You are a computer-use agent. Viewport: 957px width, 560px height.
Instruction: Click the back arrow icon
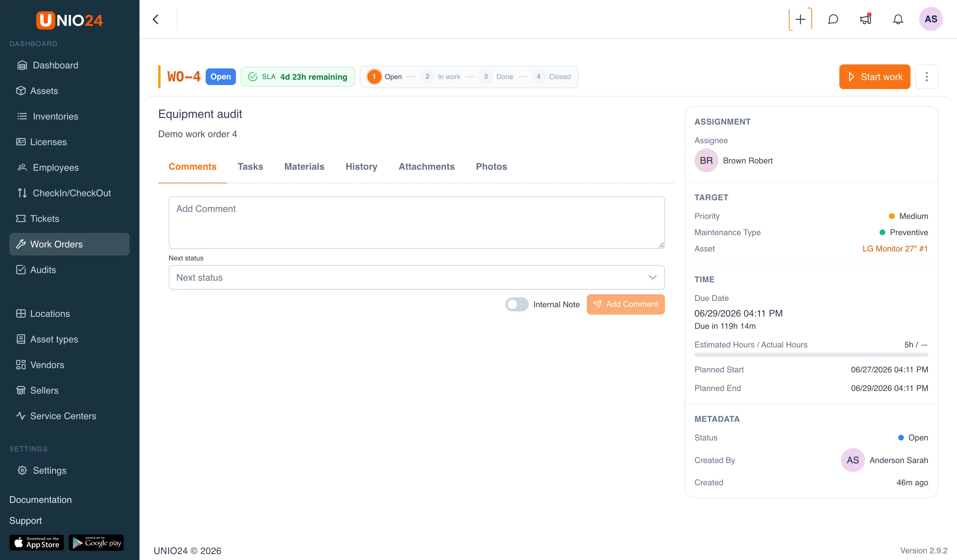point(156,19)
